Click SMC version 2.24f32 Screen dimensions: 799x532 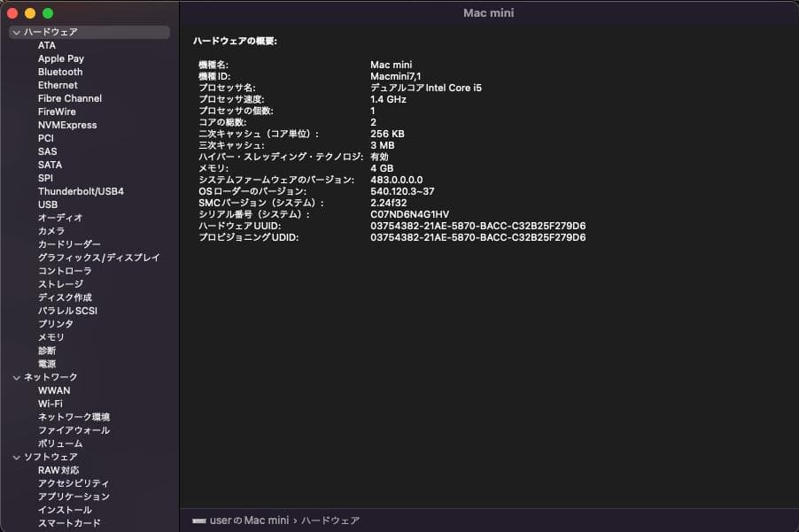tap(388, 203)
